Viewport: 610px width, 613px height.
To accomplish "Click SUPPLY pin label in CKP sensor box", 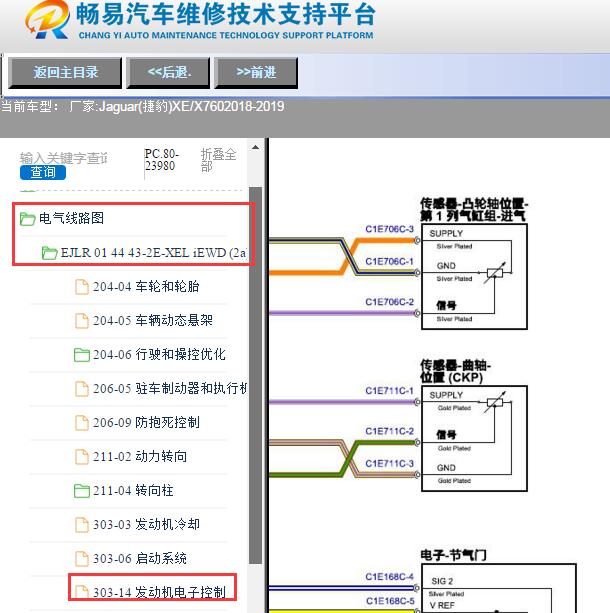I will [446, 395].
